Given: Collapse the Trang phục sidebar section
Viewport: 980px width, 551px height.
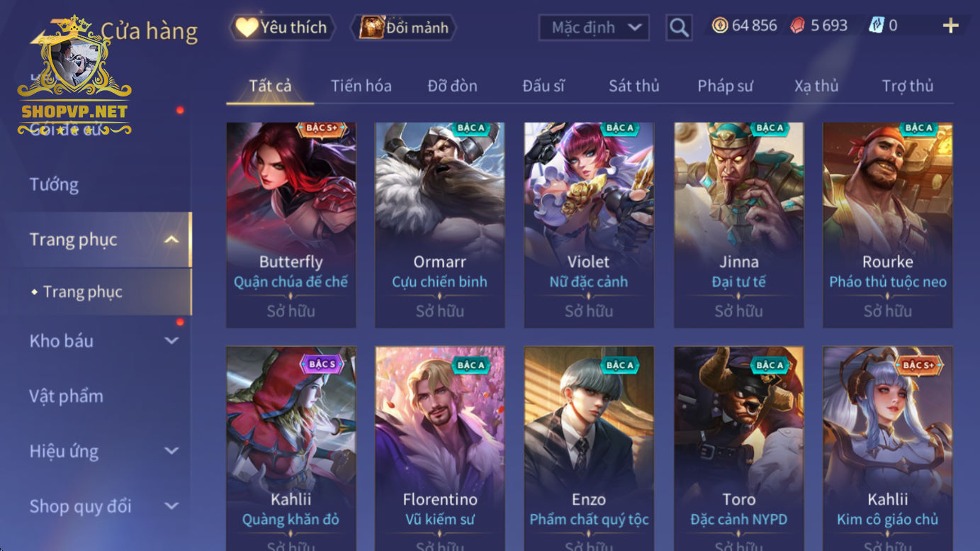Looking at the screenshot, I should pyautogui.click(x=171, y=240).
